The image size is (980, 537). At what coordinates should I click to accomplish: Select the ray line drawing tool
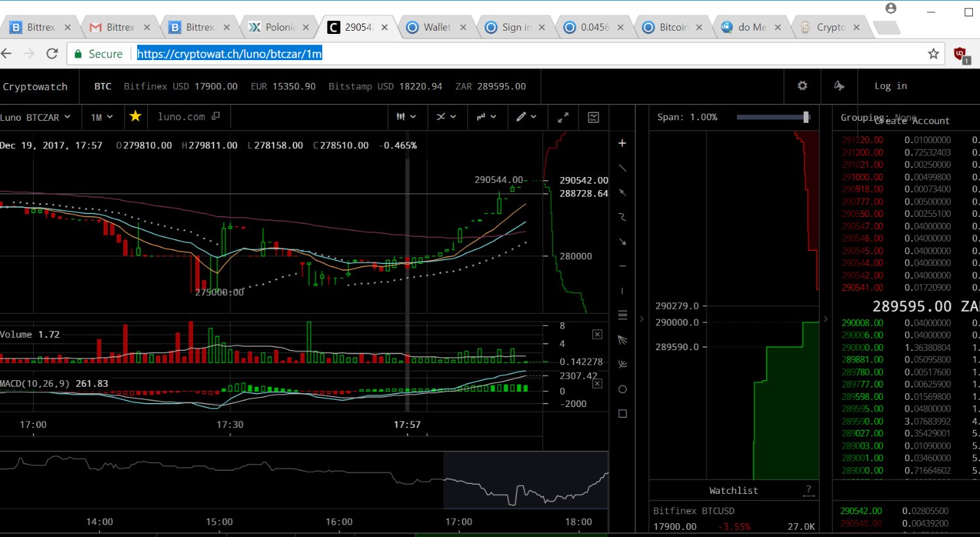pyautogui.click(x=622, y=193)
